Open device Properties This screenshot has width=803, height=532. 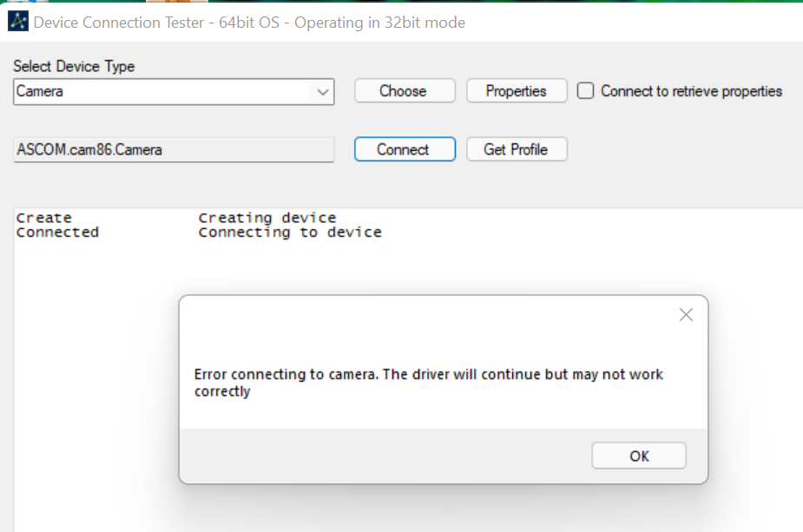click(517, 91)
